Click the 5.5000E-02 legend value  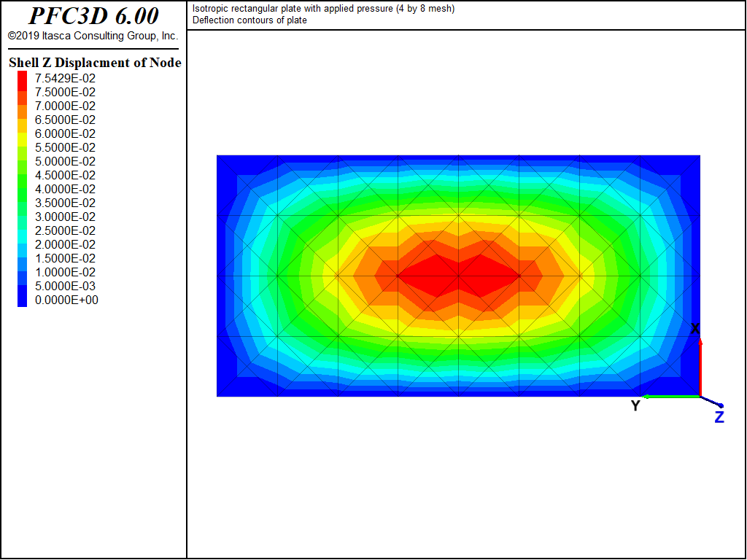coord(65,147)
